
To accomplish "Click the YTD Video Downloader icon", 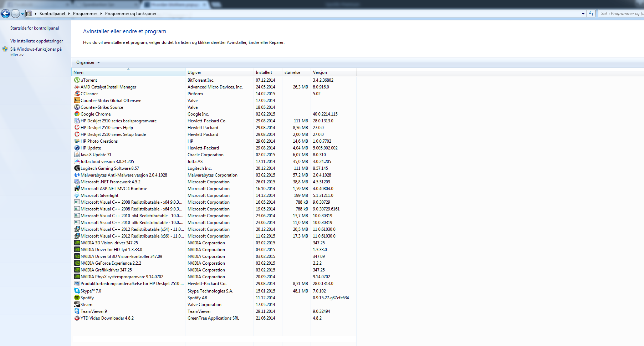I will tap(77, 318).
